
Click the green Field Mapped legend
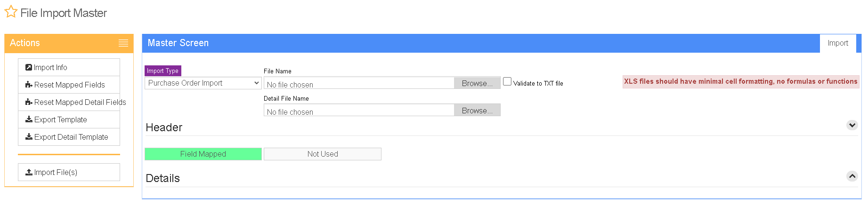pyautogui.click(x=203, y=154)
